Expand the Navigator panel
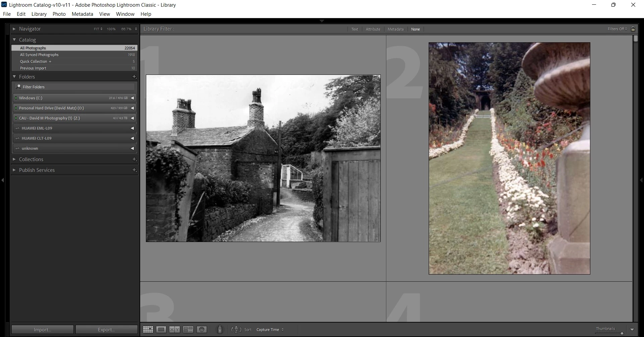Screen dimensions: 644x337 coord(14,29)
